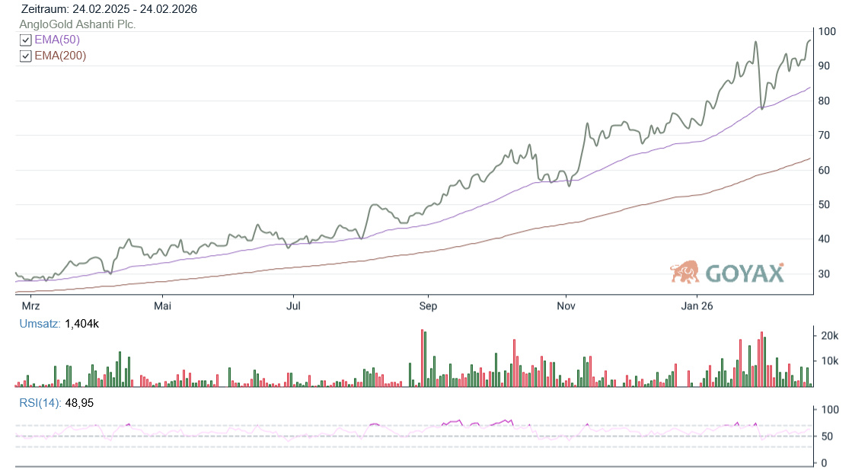Click the 100 label on price axis

(x=827, y=32)
